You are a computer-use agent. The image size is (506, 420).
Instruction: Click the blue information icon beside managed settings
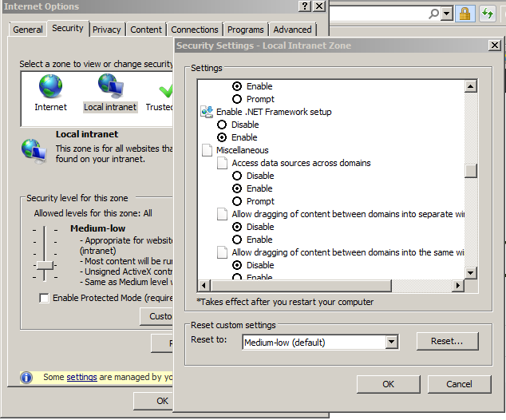point(27,378)
